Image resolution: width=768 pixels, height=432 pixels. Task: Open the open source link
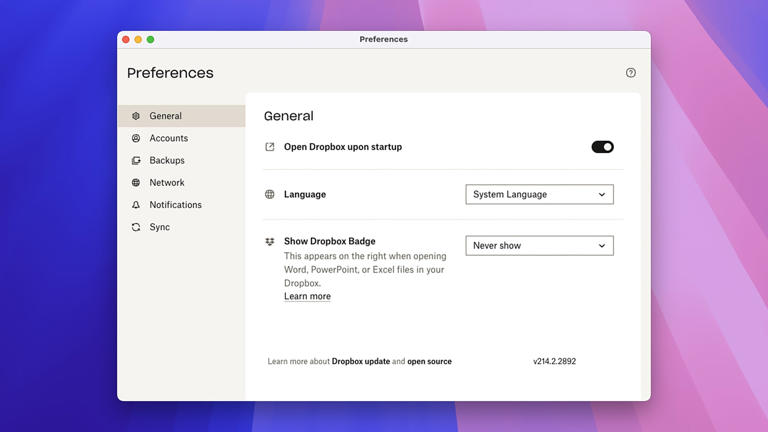[x=430, y=361]
